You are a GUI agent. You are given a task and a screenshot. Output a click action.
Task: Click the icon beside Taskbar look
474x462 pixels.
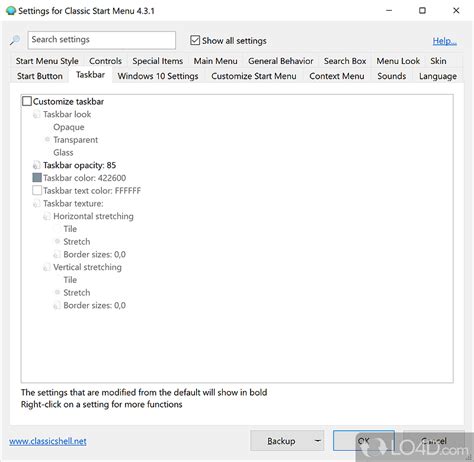click(x=36, y=114)
